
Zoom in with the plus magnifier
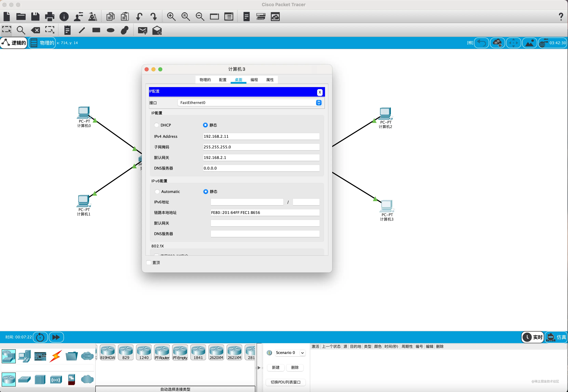tap(171, 16)
